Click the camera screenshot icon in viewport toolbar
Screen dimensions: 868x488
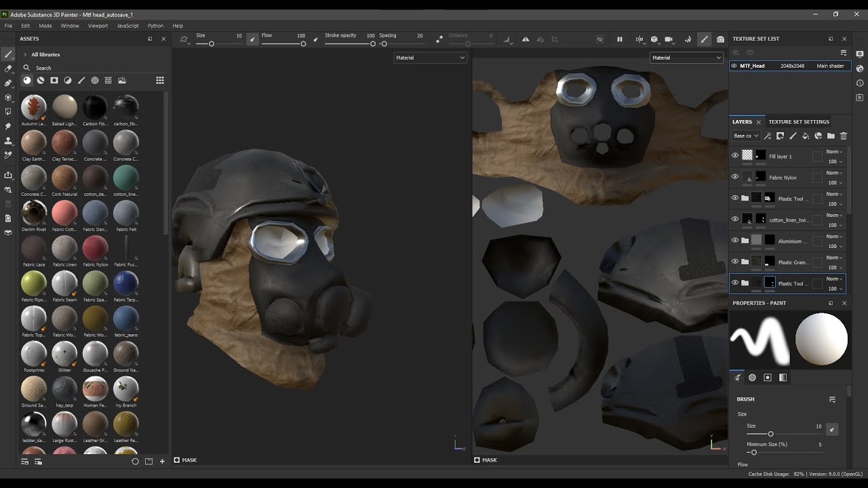pyautogui.click(x=720, y=39)
